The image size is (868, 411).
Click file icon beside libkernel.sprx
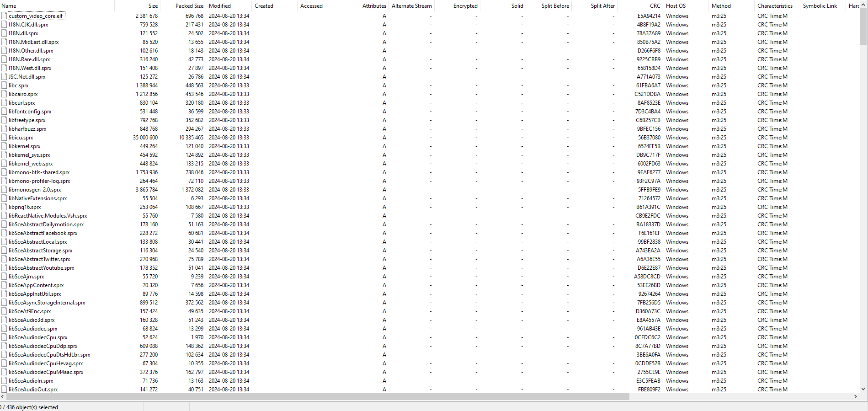[4, 146]
